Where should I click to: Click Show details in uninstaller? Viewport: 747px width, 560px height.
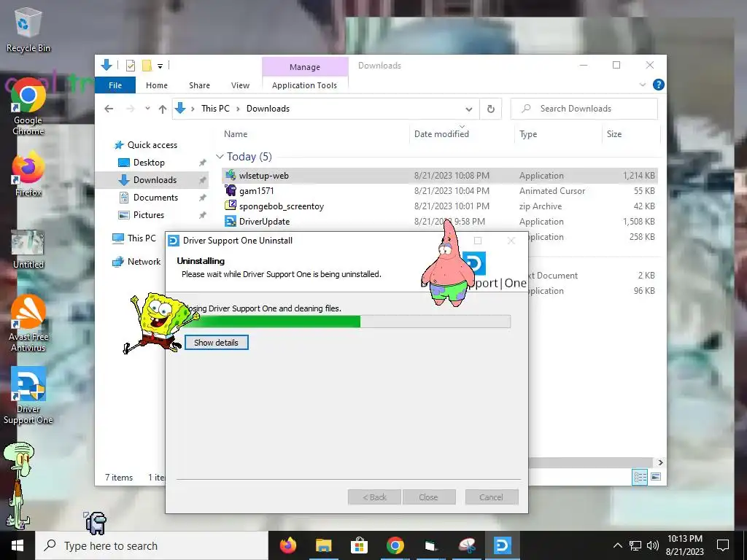coord(216,343)
